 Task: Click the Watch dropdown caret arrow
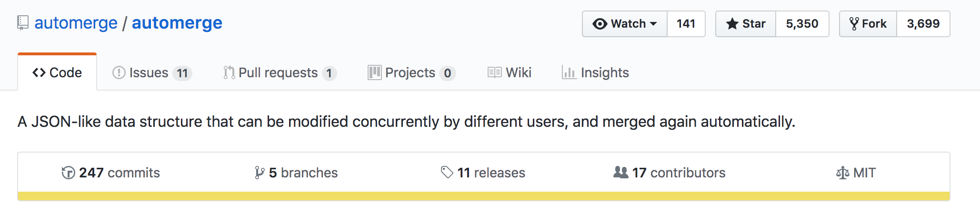coord(653,24)
